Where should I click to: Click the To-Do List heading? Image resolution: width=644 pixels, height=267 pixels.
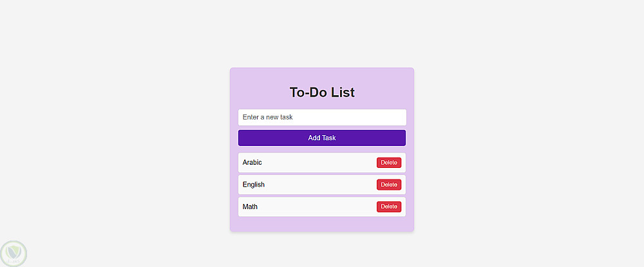(322, 92)
